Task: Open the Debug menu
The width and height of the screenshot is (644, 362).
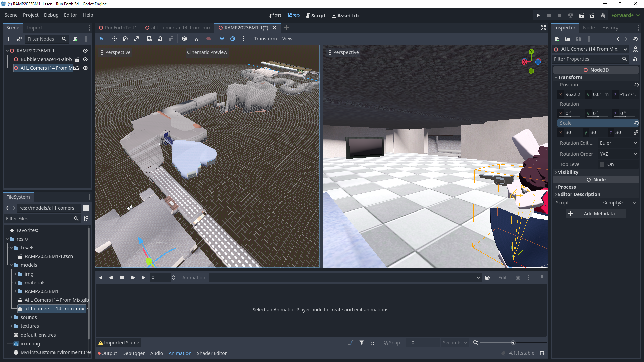Action: [x=51, y=15]
